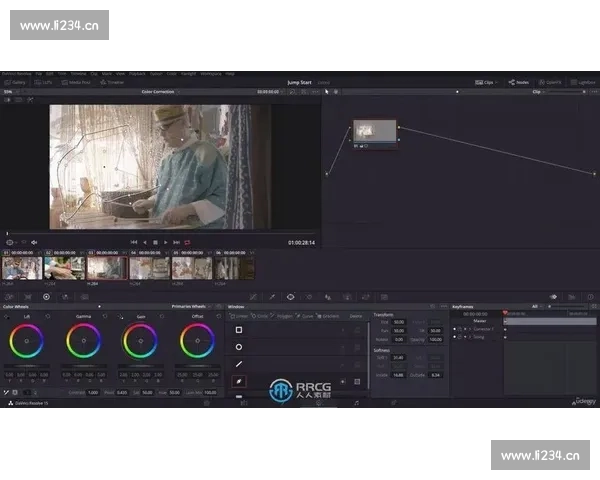
Task: Select the Polygon line window tool
Action: pyautogui.click(x=238, y=364)
